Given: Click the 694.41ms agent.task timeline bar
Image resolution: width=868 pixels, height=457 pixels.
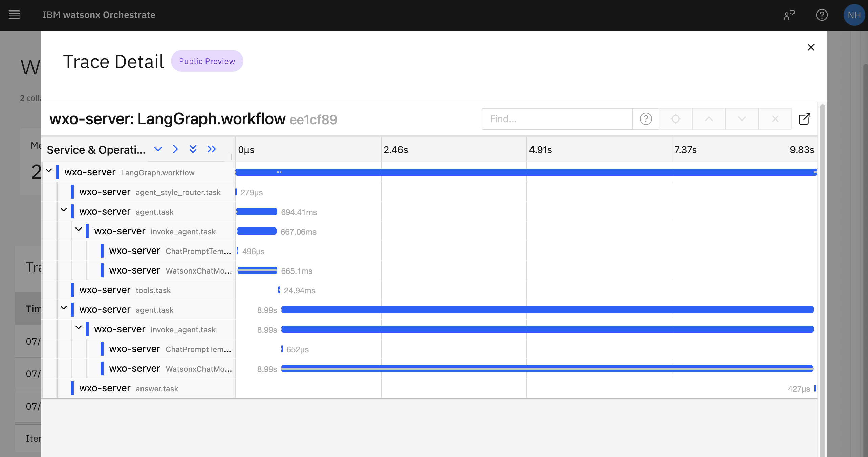Looking at the screenshot, I should click(257, 212).
